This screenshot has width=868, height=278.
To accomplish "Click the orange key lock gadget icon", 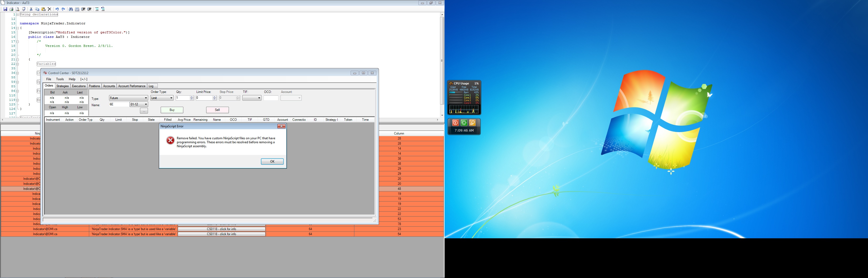I will point(472,123).
